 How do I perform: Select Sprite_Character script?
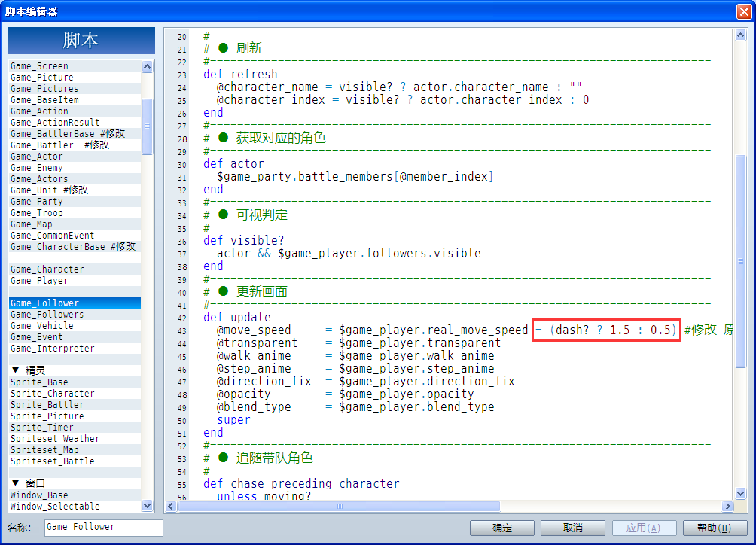coord(75,393)
